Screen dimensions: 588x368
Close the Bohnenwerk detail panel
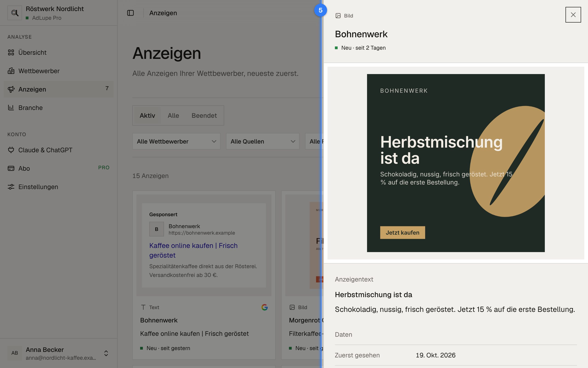coord(573,15)
